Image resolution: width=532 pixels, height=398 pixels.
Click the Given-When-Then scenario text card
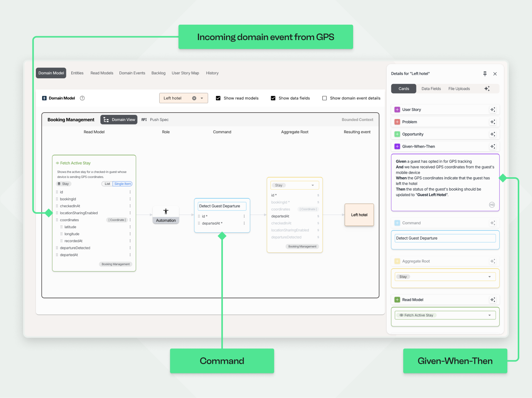(x=445, y=183)
